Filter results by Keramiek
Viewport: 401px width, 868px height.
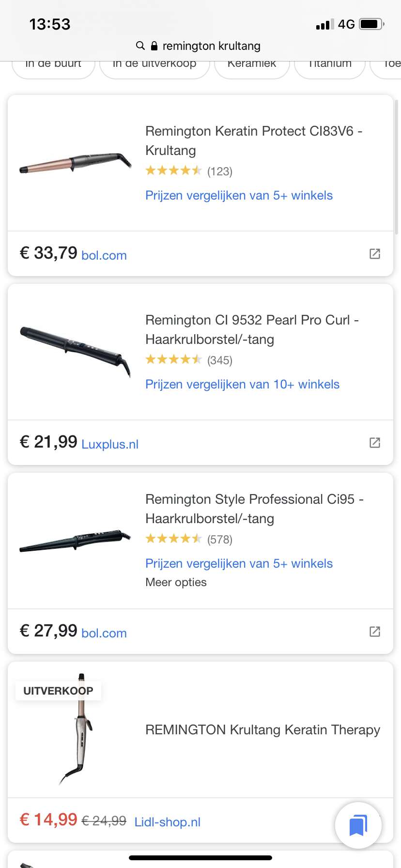click(252, 66)
